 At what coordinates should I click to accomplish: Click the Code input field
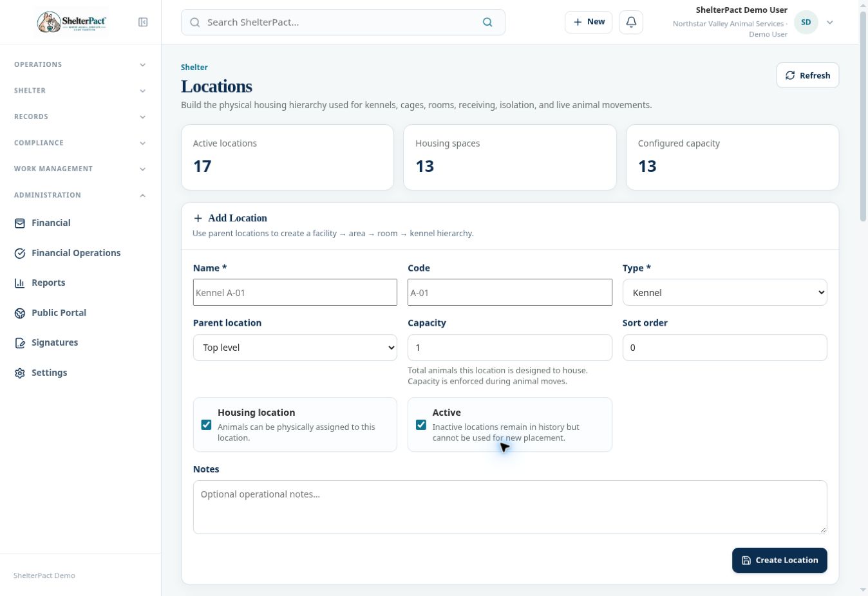point(510,292)
